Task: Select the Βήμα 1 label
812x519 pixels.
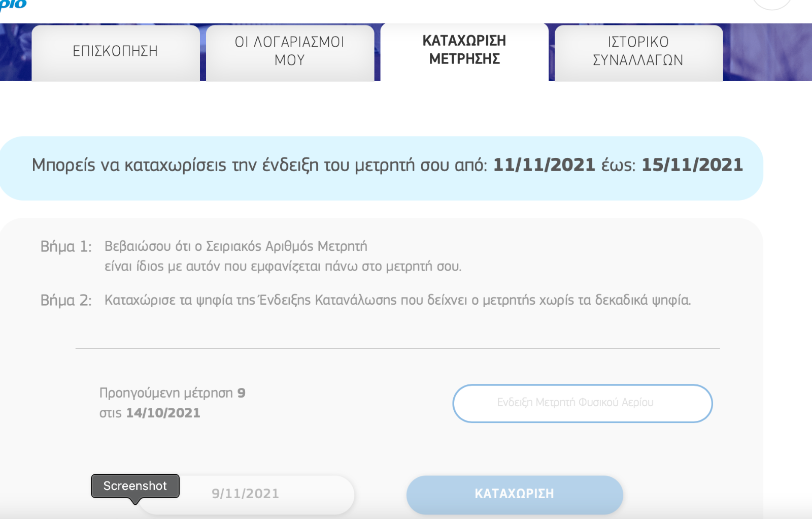Action: tap(66, 247)
